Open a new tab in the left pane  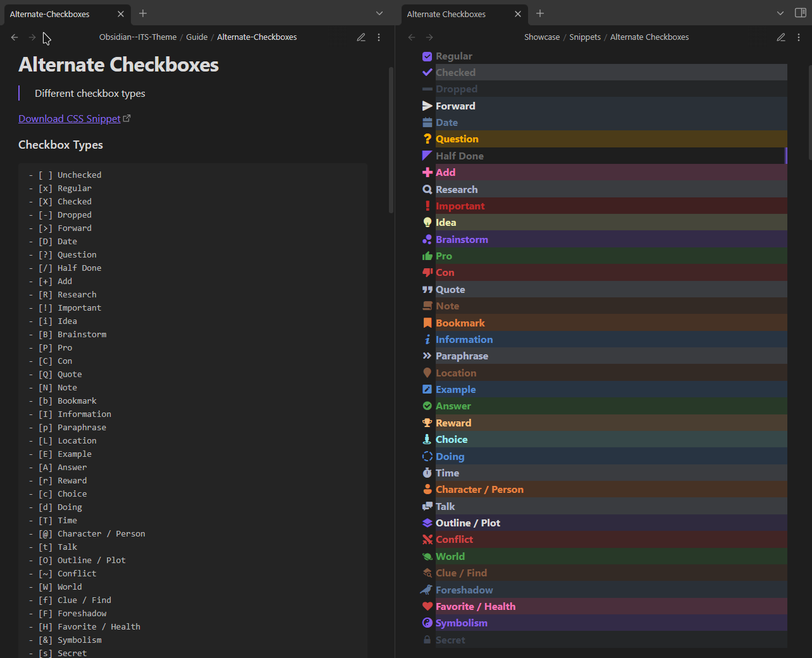[x=143, y=13]
